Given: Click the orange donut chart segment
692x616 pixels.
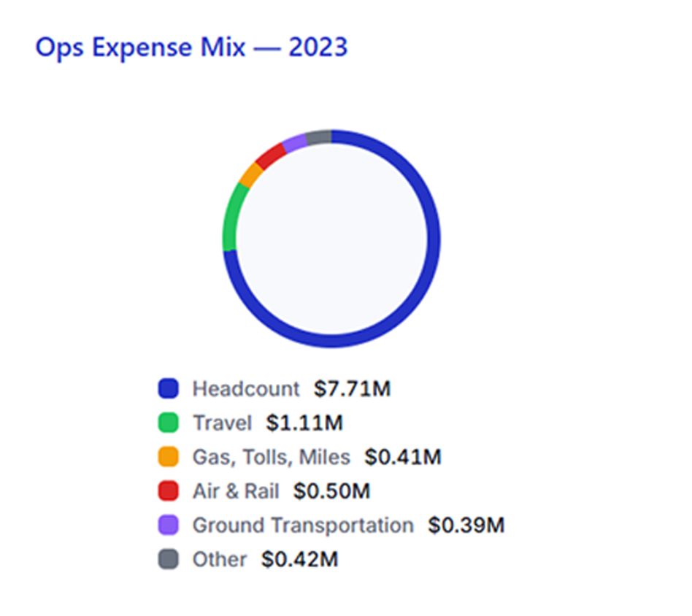Looking at the screenshot, I should point(250,175).
